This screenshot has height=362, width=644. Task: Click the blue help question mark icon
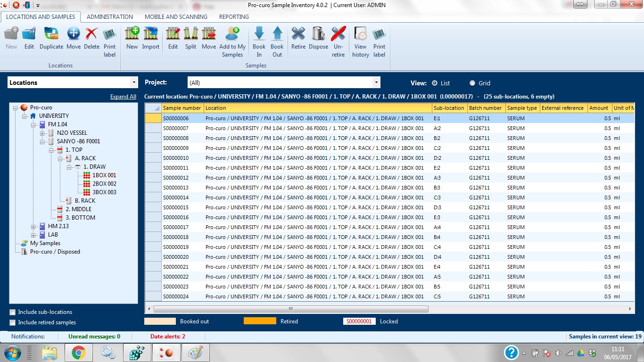[x=512, y=353]
